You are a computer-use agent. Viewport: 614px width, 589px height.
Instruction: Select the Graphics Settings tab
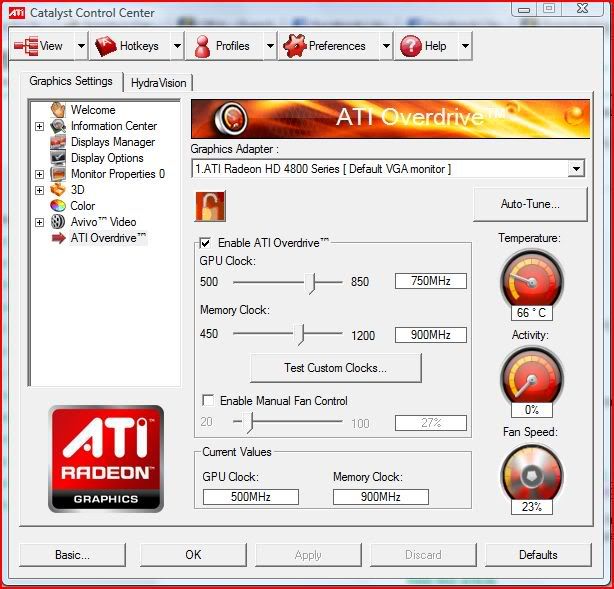coord(71,81)
